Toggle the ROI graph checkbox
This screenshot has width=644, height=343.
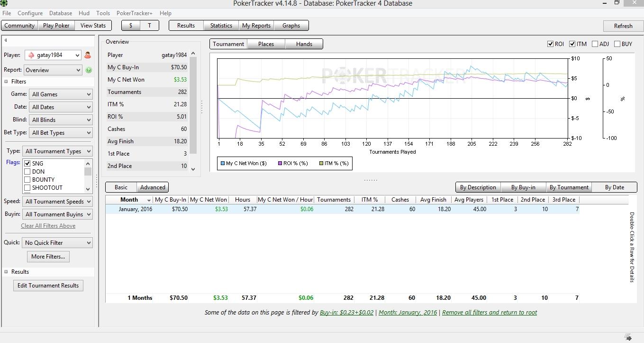pyautogui.click(x=551, y=44)
